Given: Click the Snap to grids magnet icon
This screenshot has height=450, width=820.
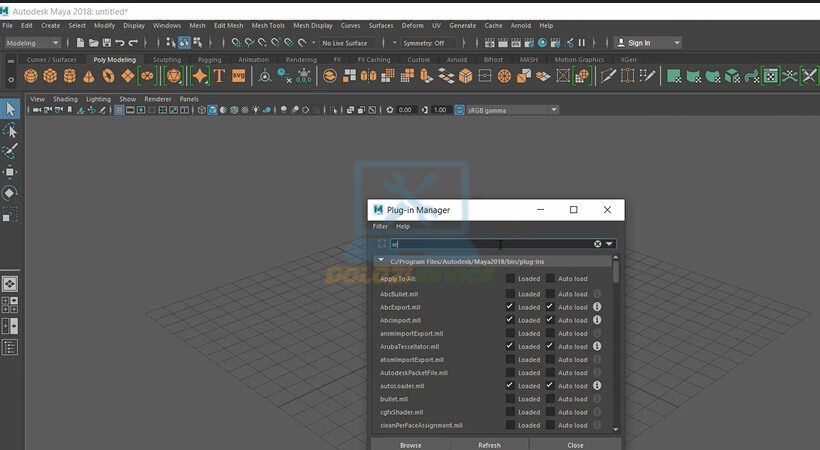Looking at the screenshot, I should pyautogui.click(x=236, y=43).
